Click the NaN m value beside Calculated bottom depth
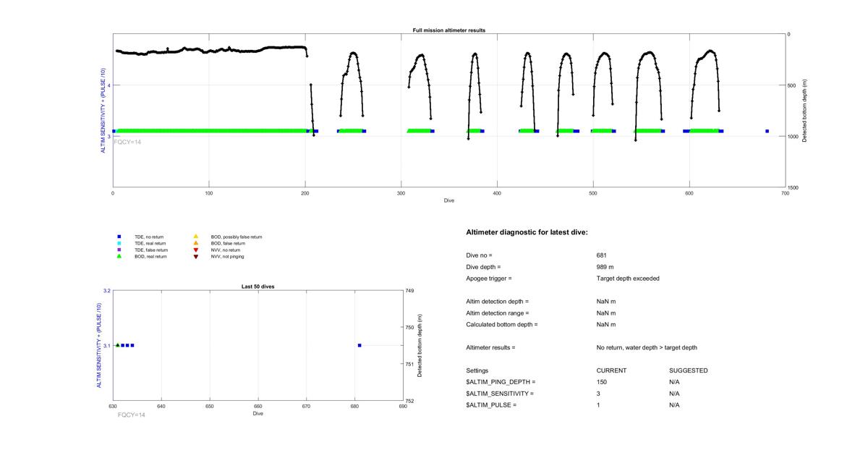Image resolution: width=868 pixels, height=450 pixels. click(606, 325)
